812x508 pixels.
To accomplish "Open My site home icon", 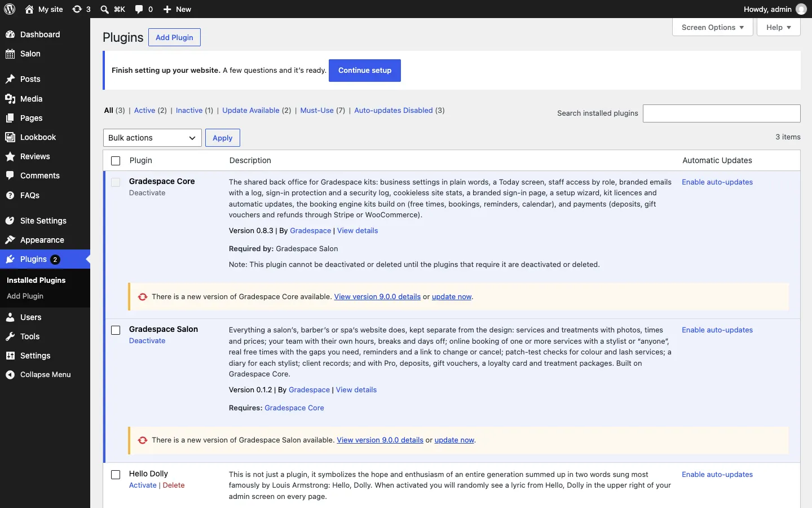I will [29, 9].
